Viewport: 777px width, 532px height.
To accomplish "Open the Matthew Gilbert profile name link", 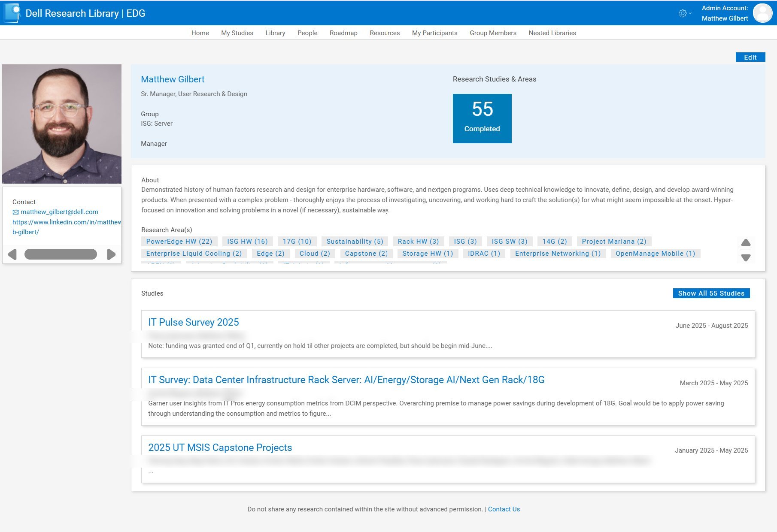I will pyautogui.click(x=173, y=79).
